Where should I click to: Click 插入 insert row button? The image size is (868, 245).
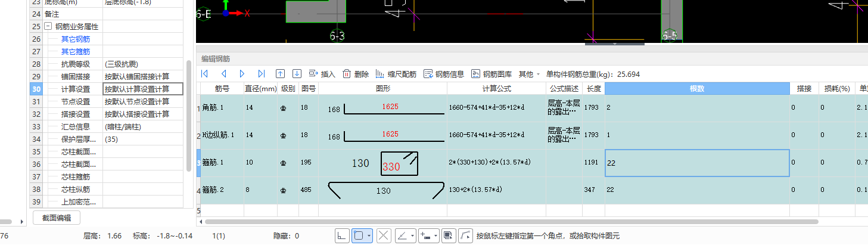(322, 74)
